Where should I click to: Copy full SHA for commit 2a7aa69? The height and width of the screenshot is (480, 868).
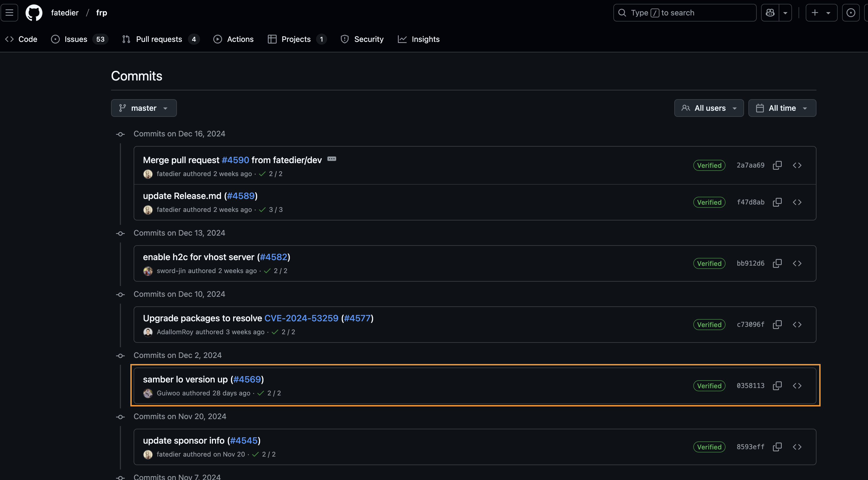[777, 165]
